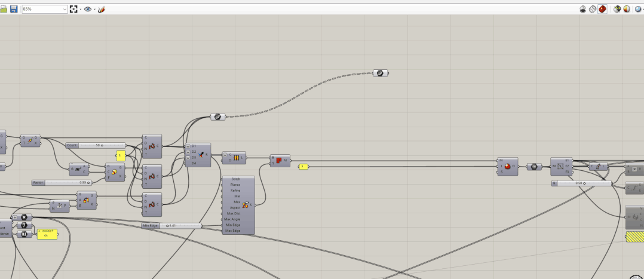Expand the arrow beside Zoom Extents icon
The width and height of the screenshot is (644, 279).
(x=80, y=9)
